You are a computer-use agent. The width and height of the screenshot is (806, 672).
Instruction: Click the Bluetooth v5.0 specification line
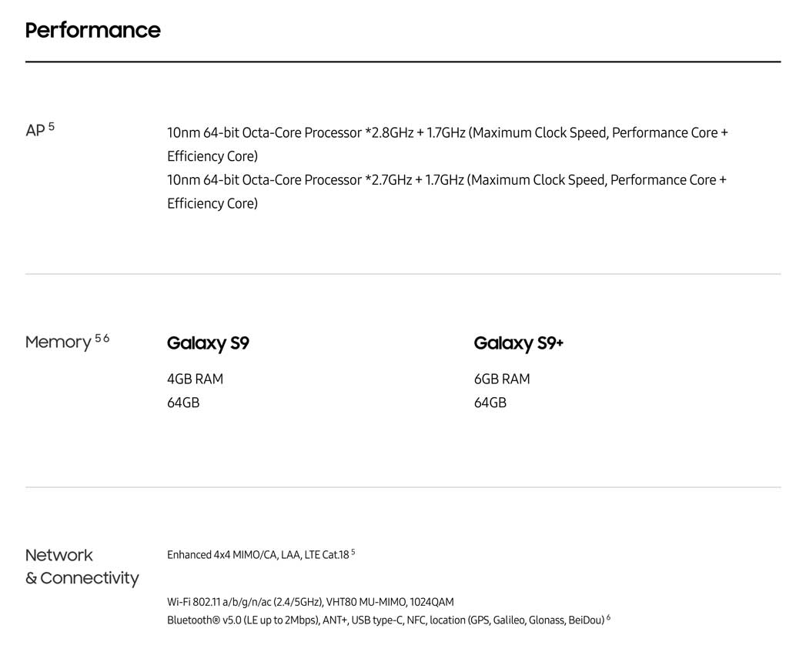[385, 620]
